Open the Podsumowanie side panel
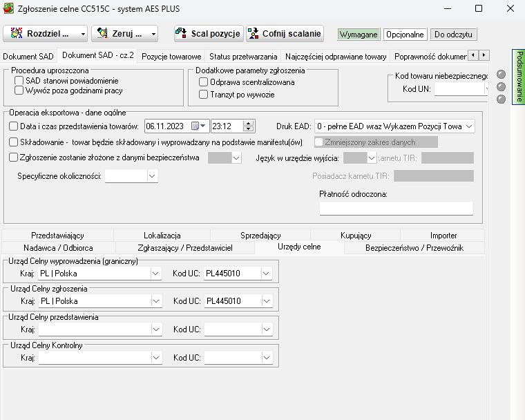This screenshot has width=525, height=420. (x=519, y=77)
